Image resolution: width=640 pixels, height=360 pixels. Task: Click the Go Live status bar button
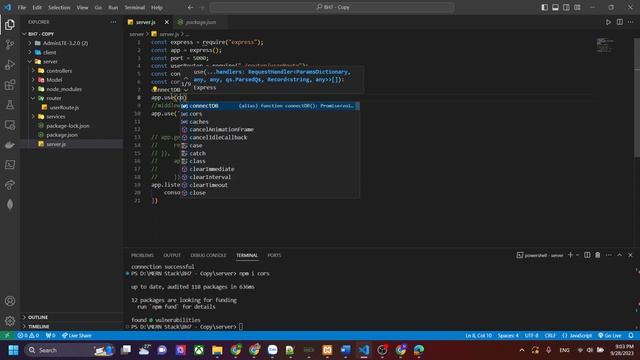610,336
